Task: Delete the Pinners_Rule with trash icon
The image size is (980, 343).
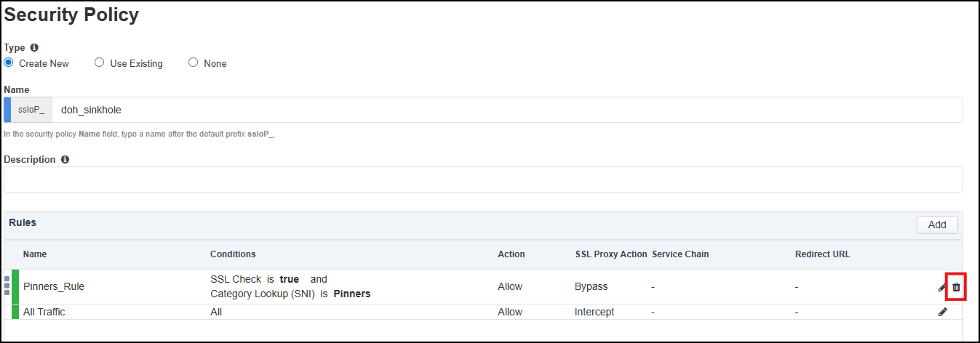Action: (x=956, y=287)
